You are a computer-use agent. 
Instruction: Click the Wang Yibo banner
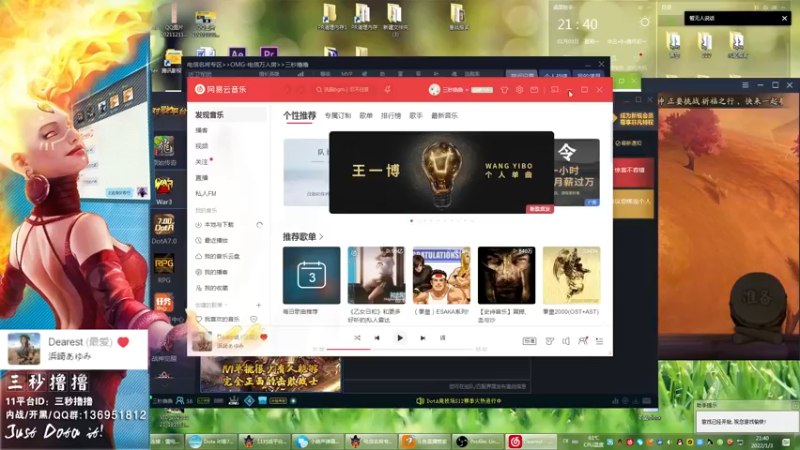441,172
